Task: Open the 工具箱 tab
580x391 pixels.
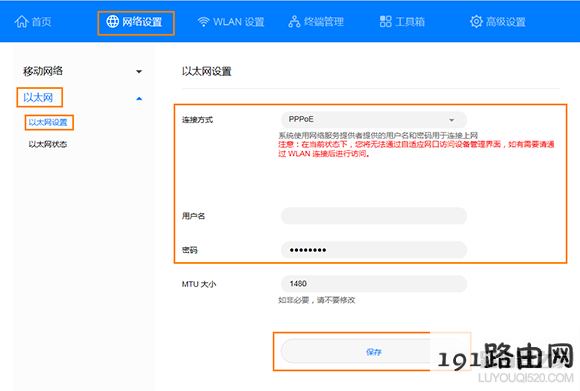Action: 402,22
